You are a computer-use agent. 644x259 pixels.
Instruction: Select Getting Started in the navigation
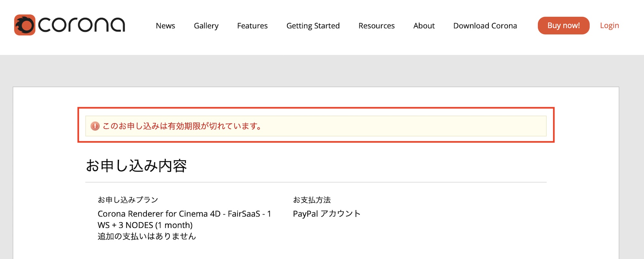coord(313,26)
